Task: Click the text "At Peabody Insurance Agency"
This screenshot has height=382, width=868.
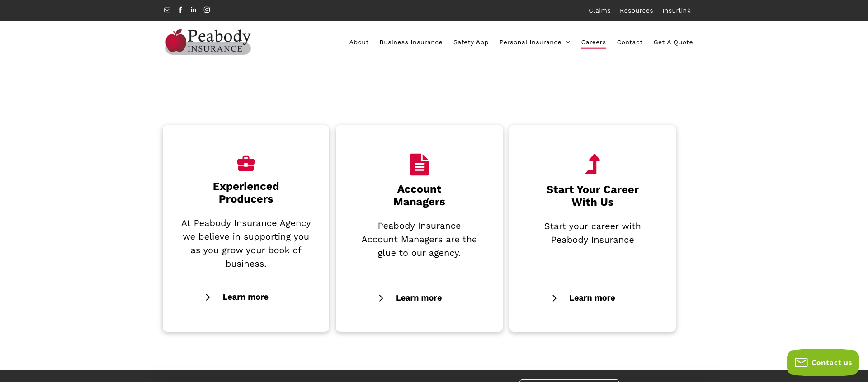Action: pos(246,223)
